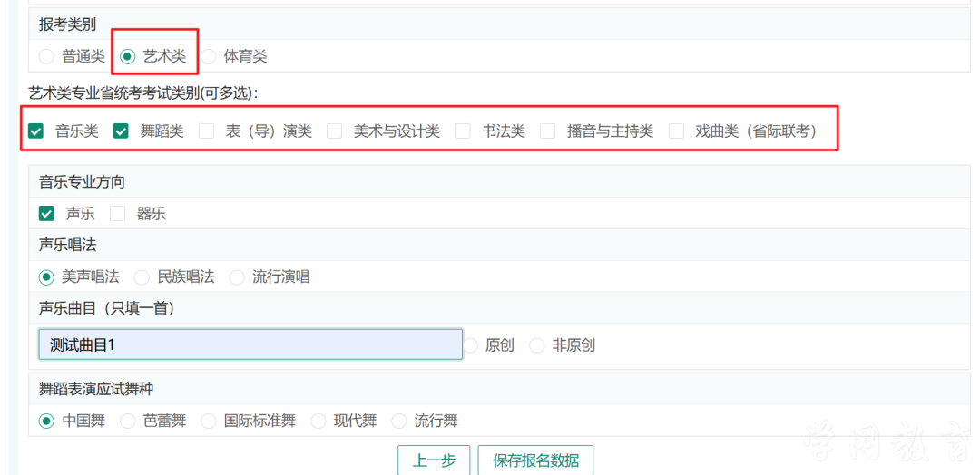The image size is (980, 475).
Task: Choose 流行舞 dance type
Action: 398,422
